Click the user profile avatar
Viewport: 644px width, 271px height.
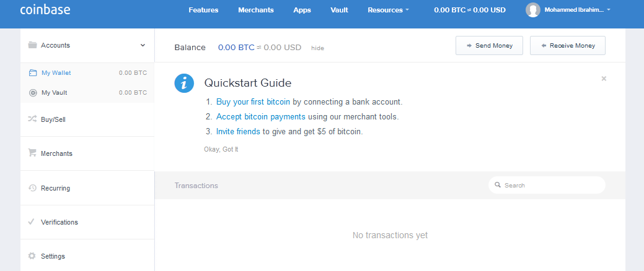click(532, 10)
